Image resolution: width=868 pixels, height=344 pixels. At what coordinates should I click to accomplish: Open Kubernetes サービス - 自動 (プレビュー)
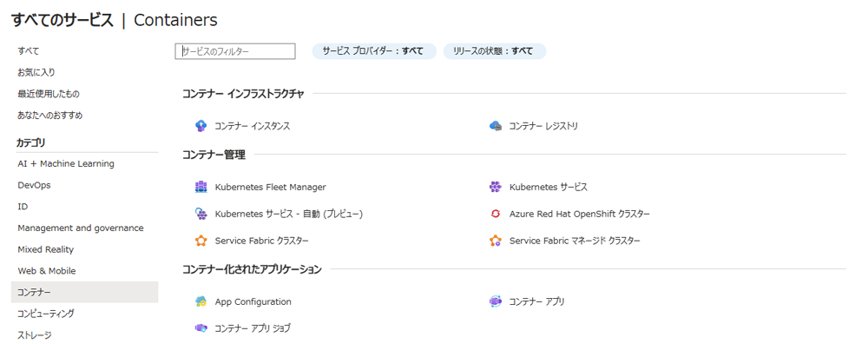coord(288,214)
